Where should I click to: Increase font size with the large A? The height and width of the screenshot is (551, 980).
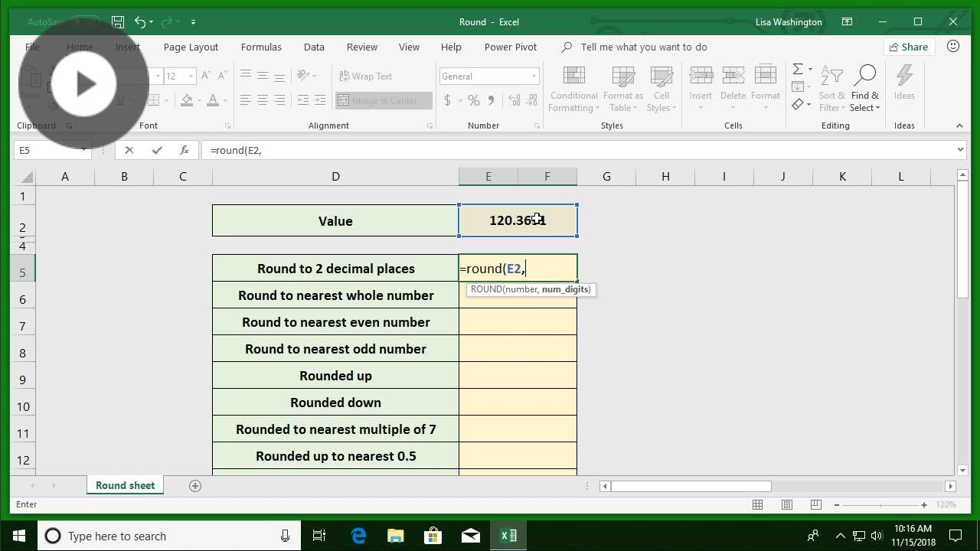(207, 76)
